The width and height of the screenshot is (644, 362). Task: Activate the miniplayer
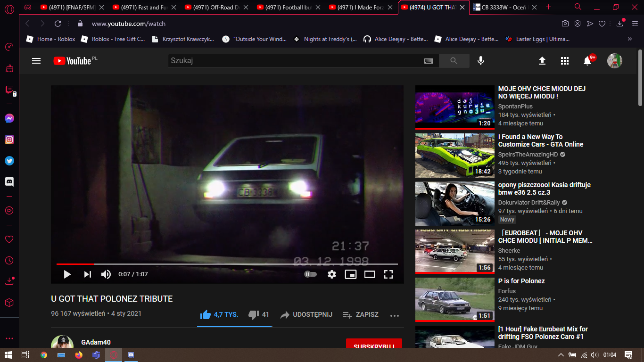click(x=351, y=274)
